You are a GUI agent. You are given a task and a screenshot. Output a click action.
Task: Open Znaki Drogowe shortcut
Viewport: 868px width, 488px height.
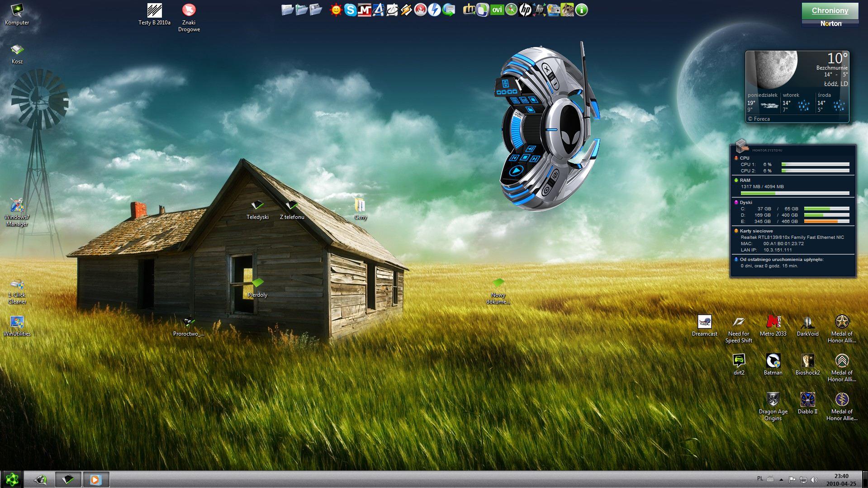pos(189,18)
